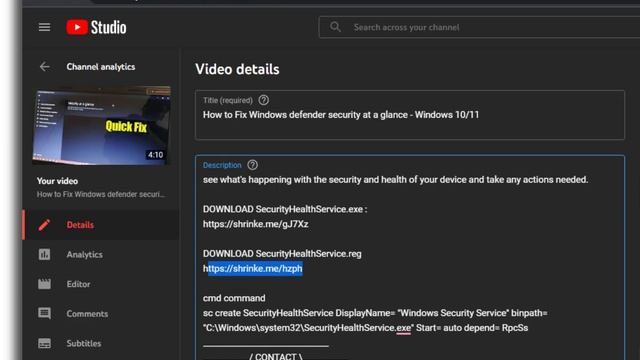Go back using the Channel analytics arrow

44,67
